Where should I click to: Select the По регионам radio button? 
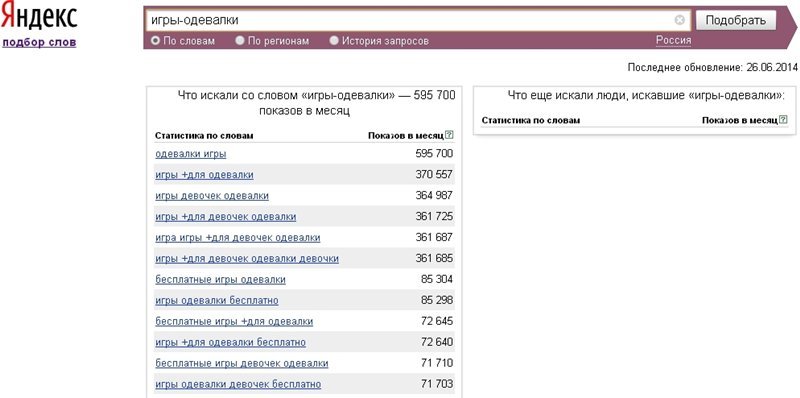[240, 41]
